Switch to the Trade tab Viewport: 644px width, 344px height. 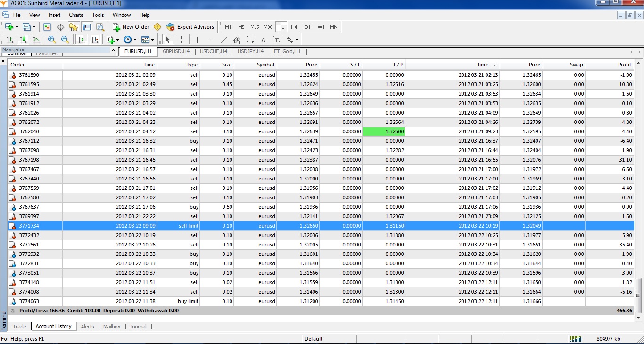coord(19,326)
